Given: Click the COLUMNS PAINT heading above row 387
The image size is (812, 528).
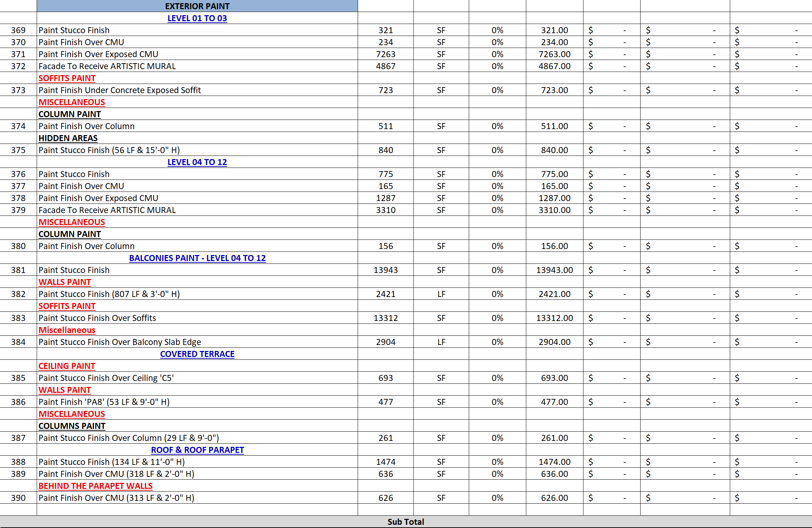Looking at the screenshot, I should coord(72,426).
